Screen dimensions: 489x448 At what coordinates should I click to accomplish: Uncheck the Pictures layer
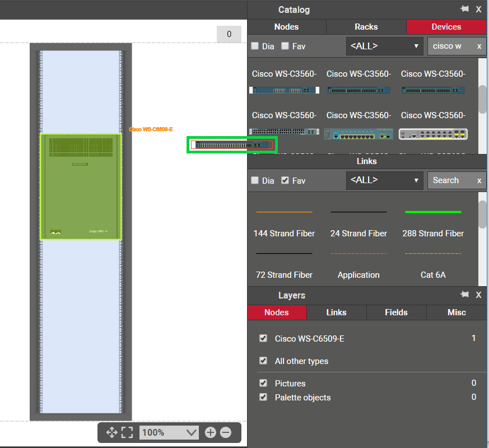point(263,383)
